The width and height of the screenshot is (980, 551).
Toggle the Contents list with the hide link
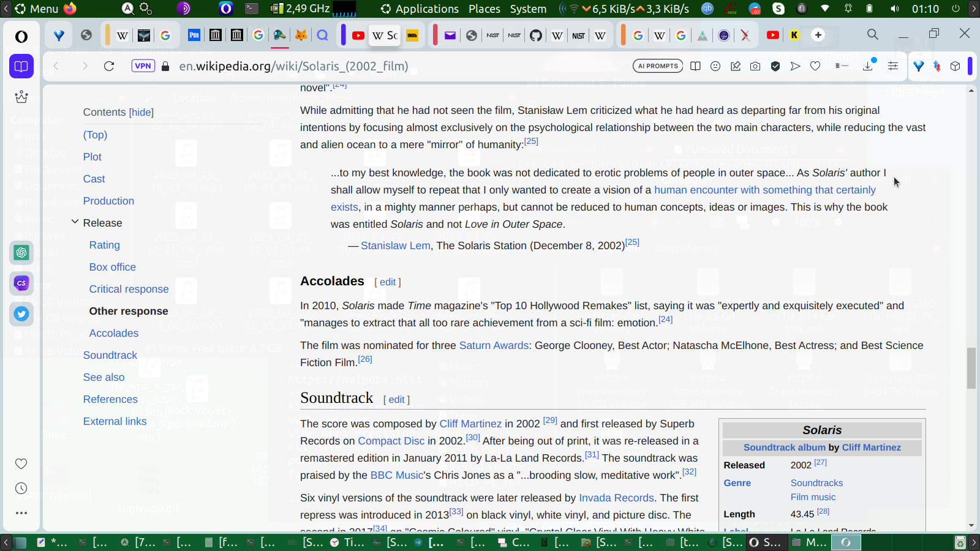141,112
